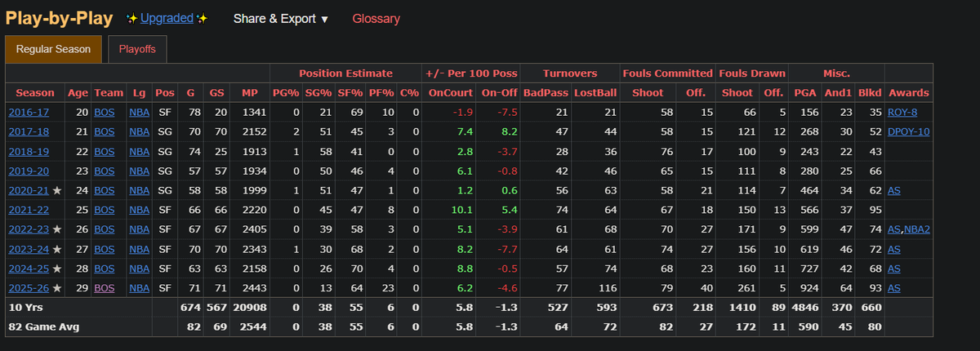Image resolution: width=980 pixels, height=351 pixels.
Task: Sort by OnCourt column header
Action: (450, 93)
